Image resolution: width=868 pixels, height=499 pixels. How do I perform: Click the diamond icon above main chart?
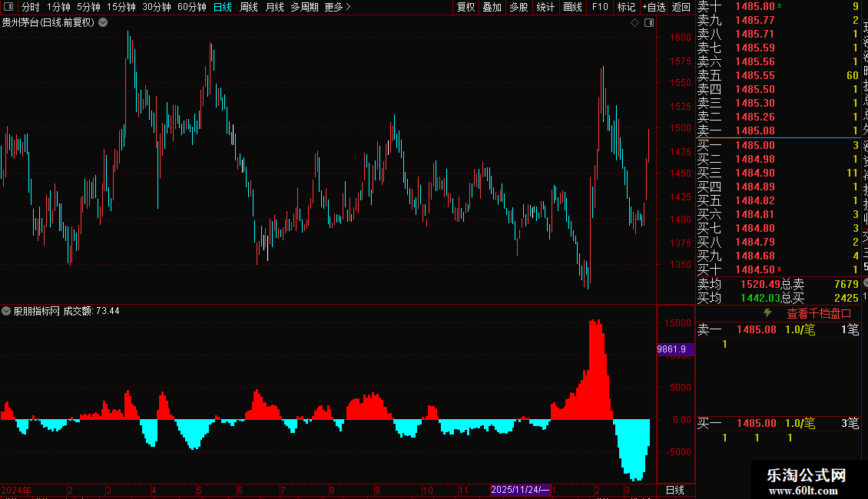tap(635, 23)
